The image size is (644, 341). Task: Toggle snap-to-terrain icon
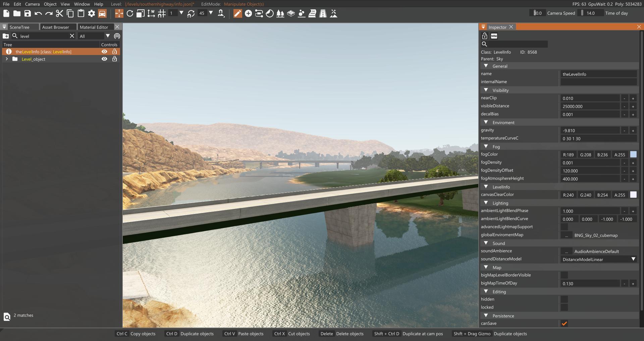(x=221, y=13)
